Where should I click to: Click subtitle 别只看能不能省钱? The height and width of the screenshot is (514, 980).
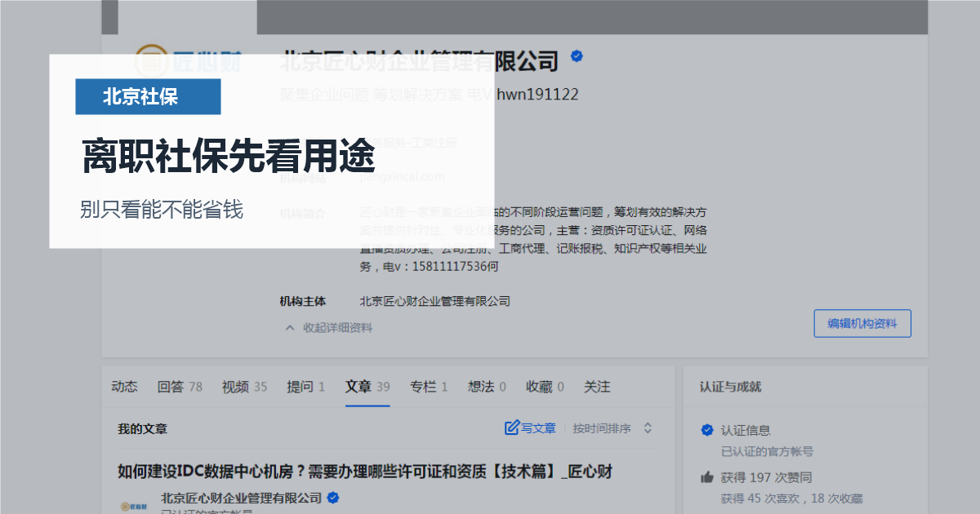coord(162,210)
